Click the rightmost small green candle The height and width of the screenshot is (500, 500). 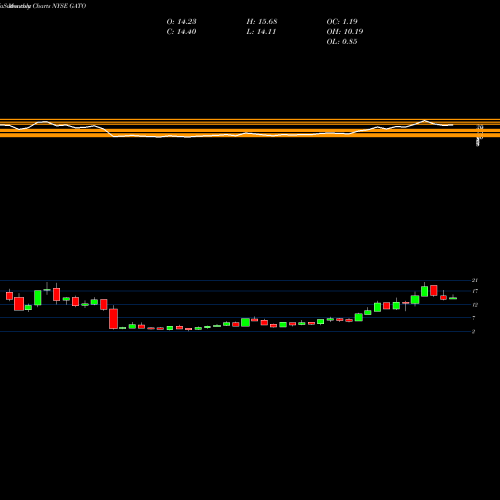453,298
